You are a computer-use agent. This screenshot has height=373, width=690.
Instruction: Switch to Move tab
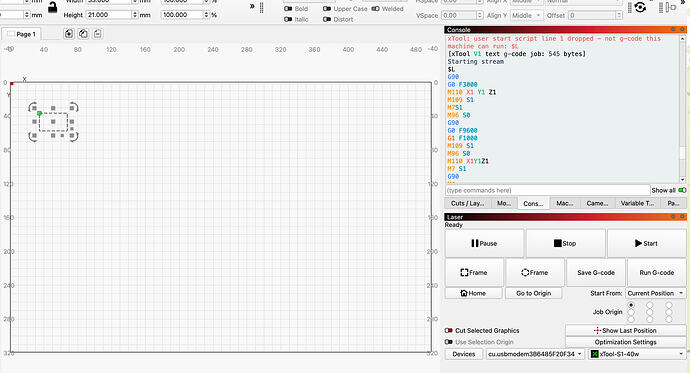503,203
